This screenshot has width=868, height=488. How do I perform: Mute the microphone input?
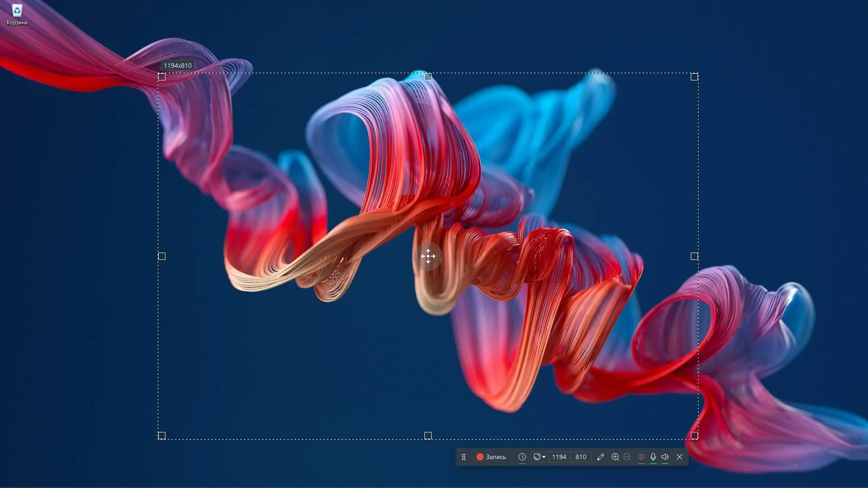pyautogui.click(x=653, y=457)
